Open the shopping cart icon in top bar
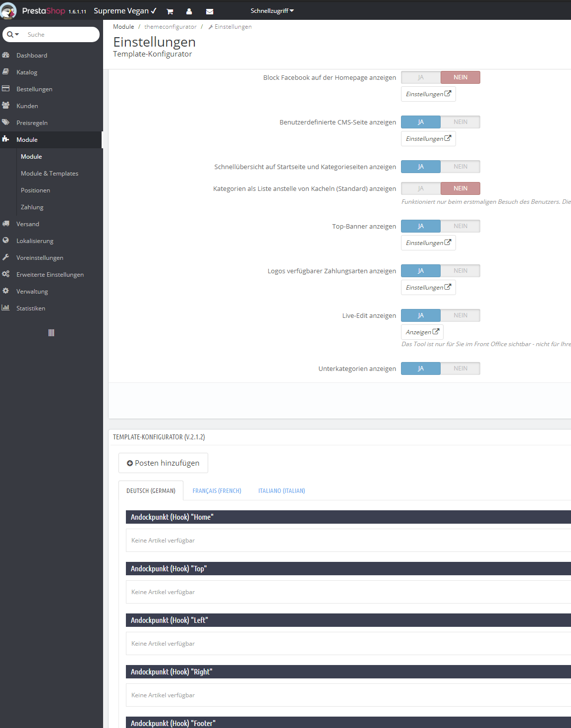Screen dimensions: 571x728 coord(170,11)
